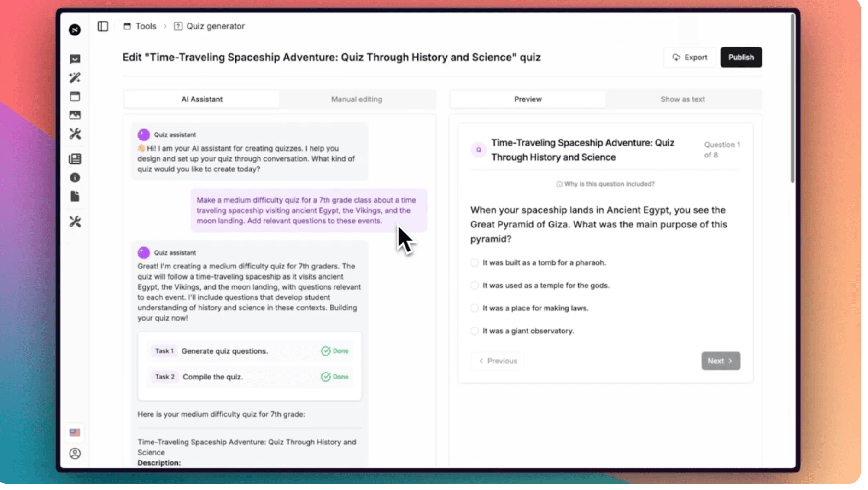Switch to the Show as text tab

pos(683,99)
